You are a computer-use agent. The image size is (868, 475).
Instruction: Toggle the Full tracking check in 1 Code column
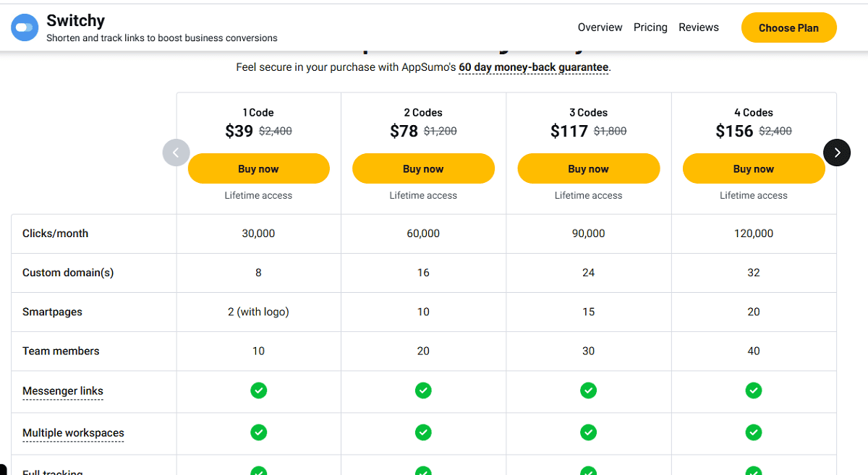pyautogui.click(x=258, y=470)
